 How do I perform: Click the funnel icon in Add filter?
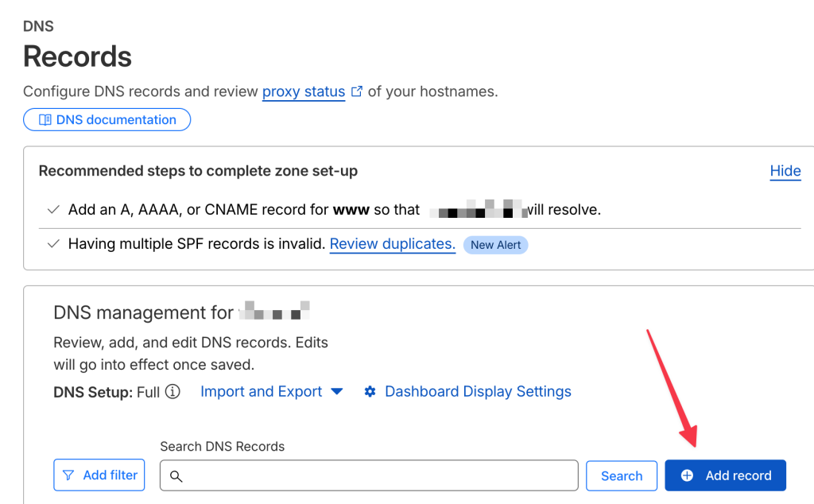69,475
